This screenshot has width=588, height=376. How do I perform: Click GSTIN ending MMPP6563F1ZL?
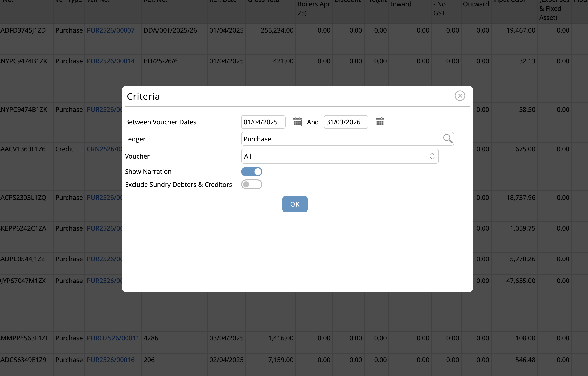24,338
